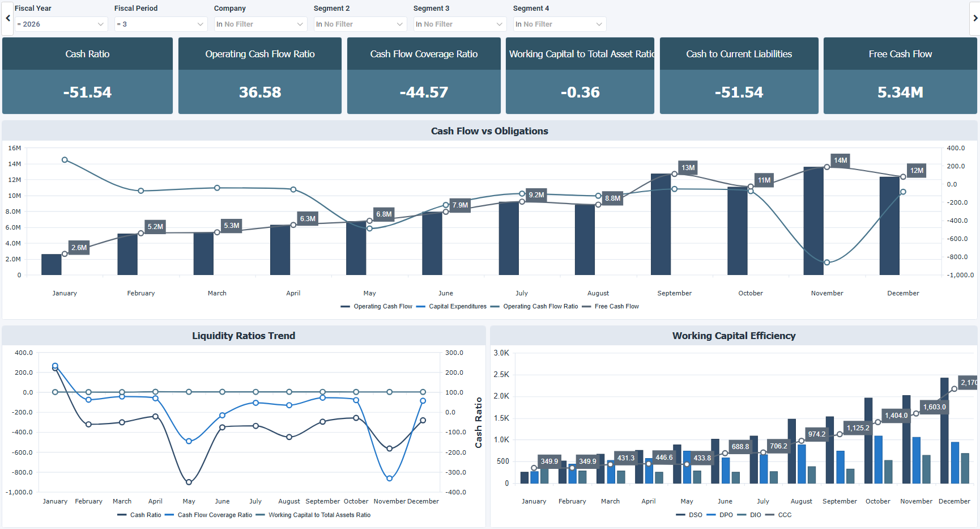This screenshot has height=529, width=980.
Task: Toggle DIO legend entry
Action: [749, 515]
